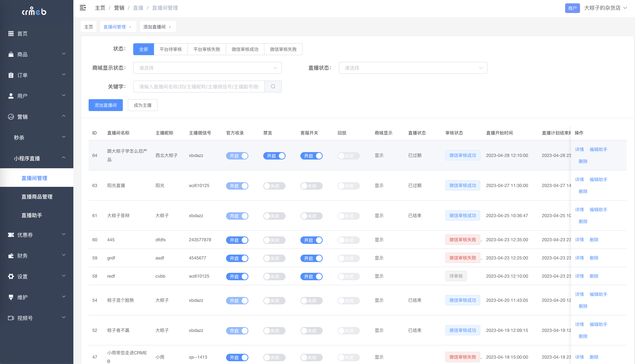Click 删除 for 大粽子答辩 row
Viewport: 635px width, 364px height.
(x=583, y=222)
